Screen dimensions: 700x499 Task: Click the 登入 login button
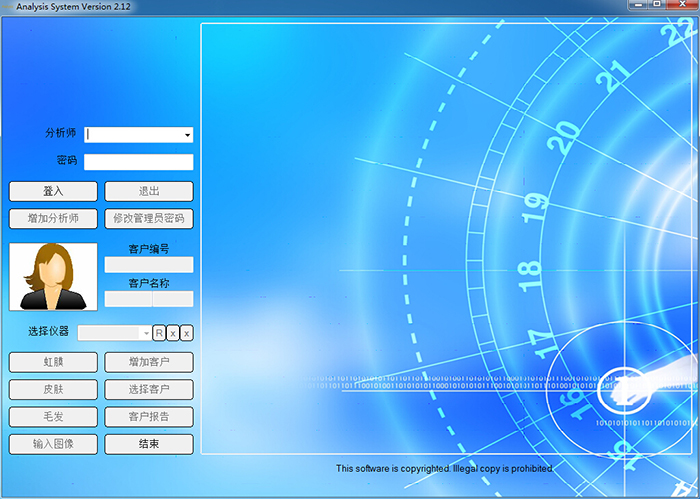pyautogui.click(x=53, y=191)
